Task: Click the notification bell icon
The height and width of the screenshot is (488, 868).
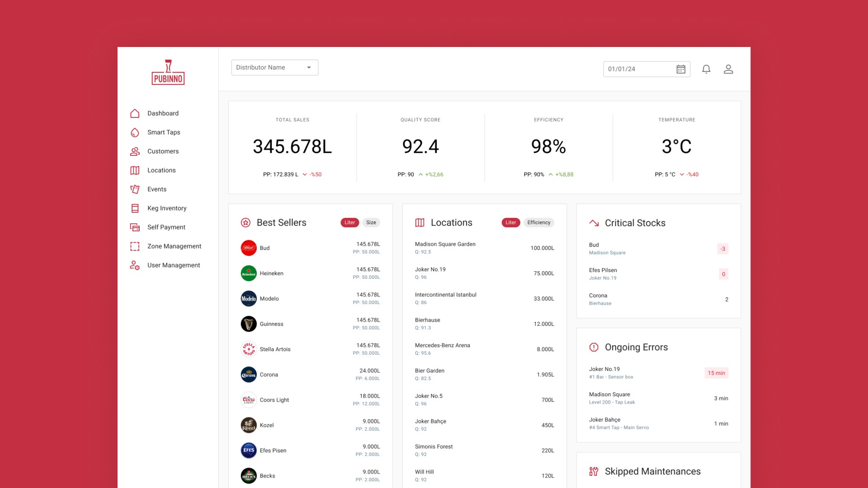Action: [x=706, y=69]
